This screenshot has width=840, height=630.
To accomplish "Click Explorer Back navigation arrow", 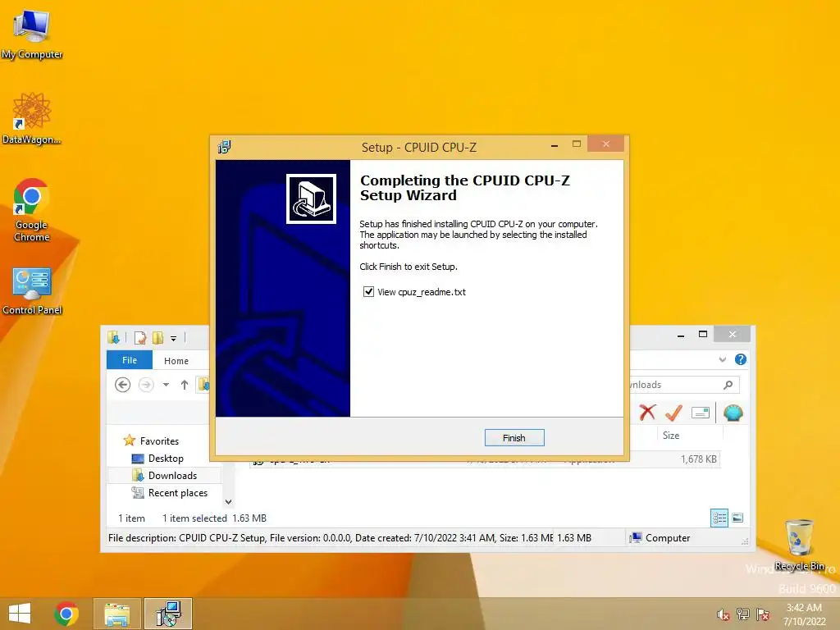I will click(x=123, y=385).
